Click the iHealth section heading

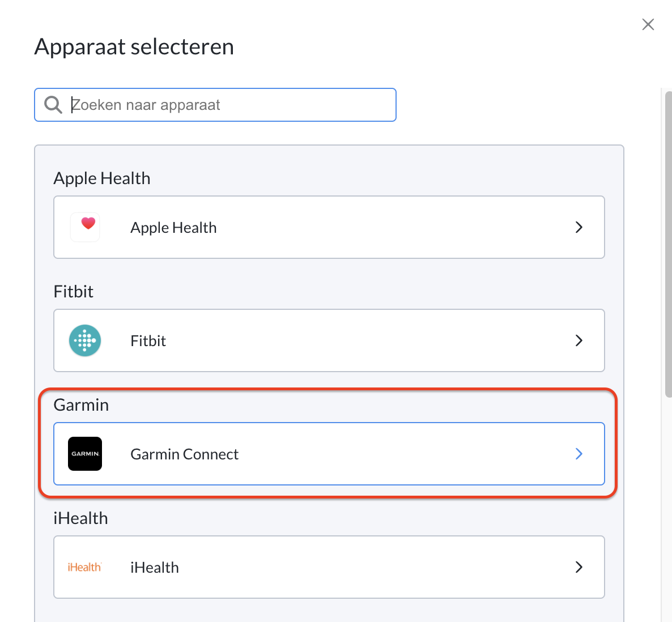80,518
